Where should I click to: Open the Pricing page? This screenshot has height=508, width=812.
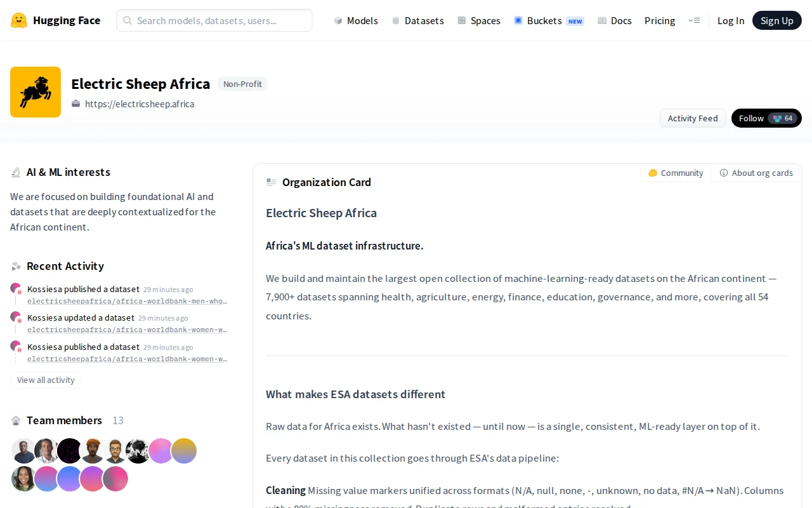pos(660,20)
